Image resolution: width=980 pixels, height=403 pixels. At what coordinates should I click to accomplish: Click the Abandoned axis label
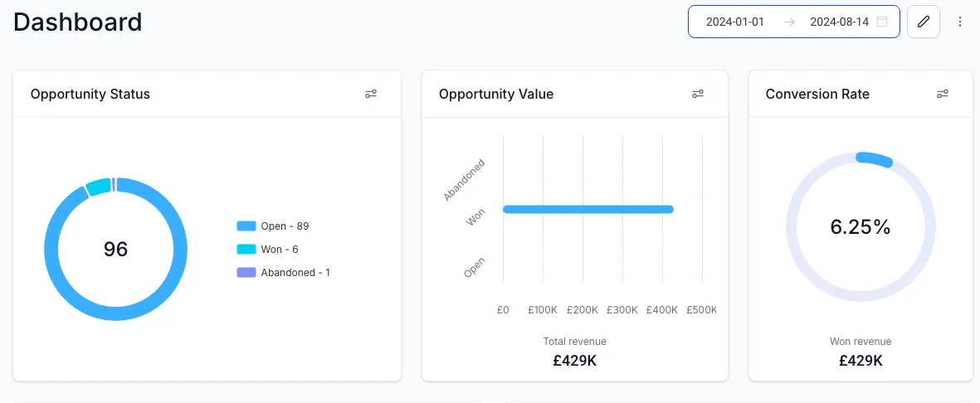pyautogui.click(x=465, y=180)
